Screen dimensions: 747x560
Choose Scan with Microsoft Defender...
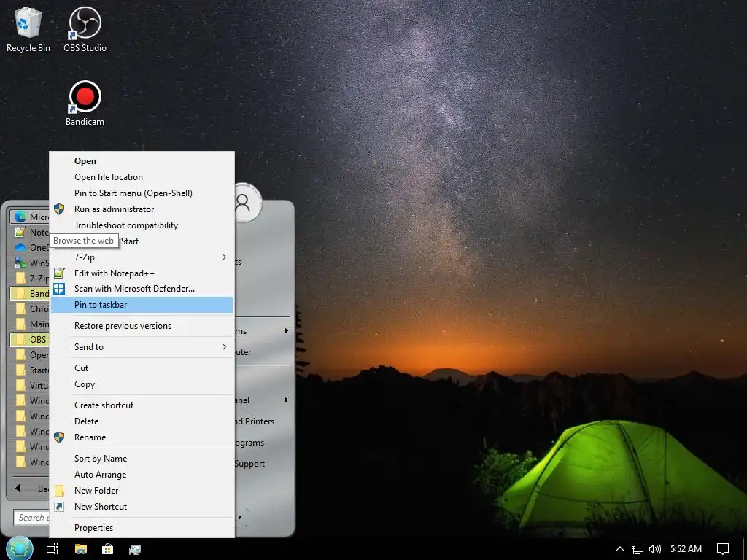[x=142, y=289]
